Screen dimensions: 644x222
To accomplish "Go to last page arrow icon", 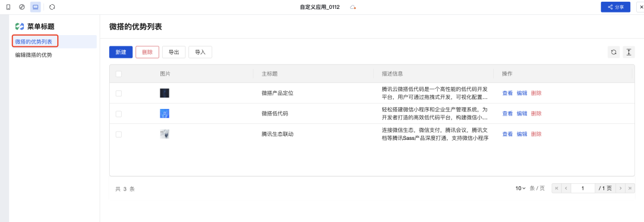I will 630,189.
